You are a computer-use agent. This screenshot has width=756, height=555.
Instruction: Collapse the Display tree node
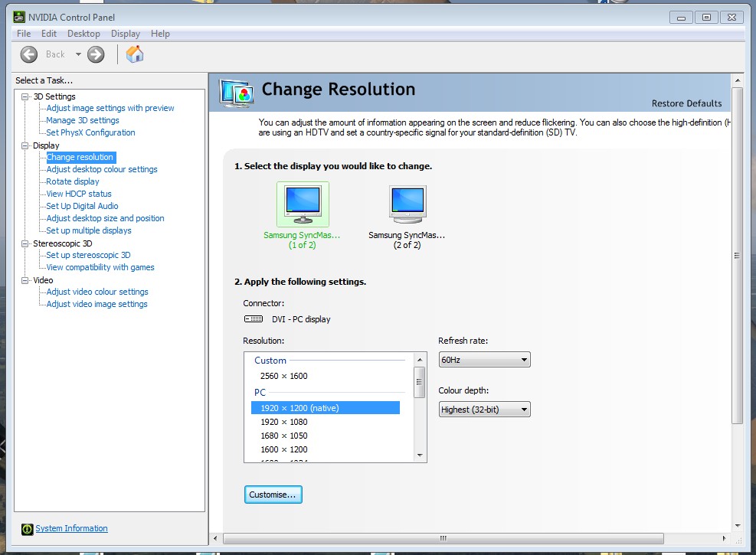pos(25,145)
